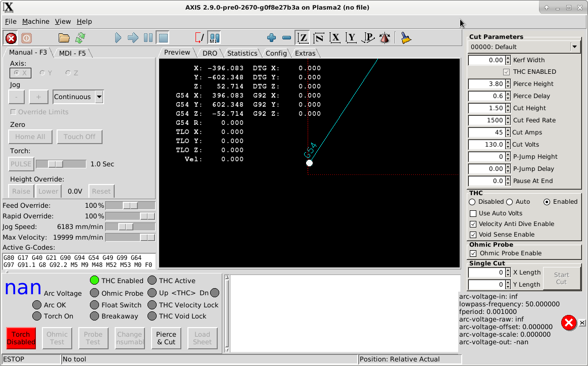Toggle the Emergency Stop red X icon
Screen dimensions: 588x366
click(11, 38)
